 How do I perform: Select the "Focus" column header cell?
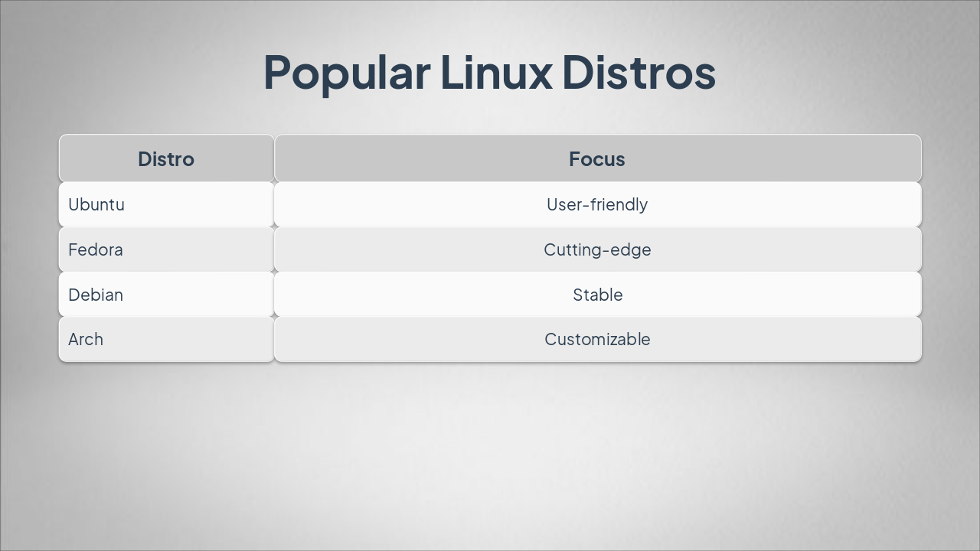point(597,159)
